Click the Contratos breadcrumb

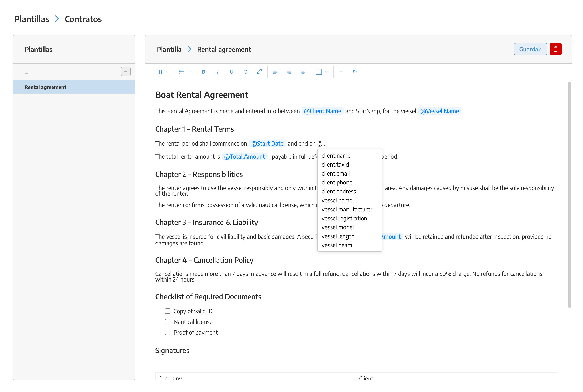[x=83, y=19]
